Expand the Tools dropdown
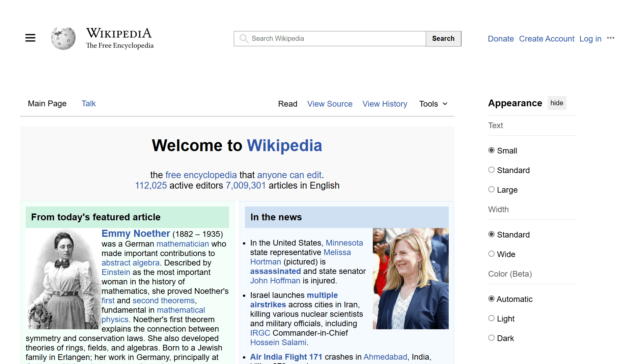The height and width of the screenshot is (364, 639). (433, 104)
